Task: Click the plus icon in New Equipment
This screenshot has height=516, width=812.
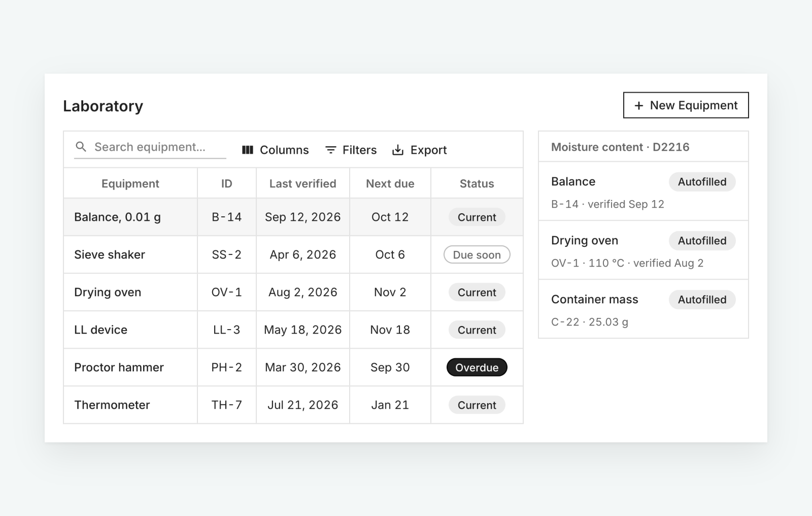Action: (639, 105)
